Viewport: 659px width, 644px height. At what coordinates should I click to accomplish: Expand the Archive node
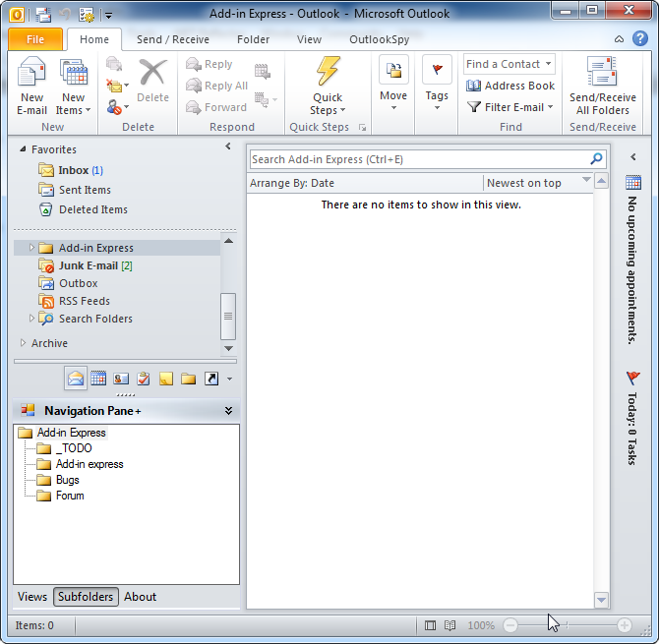[24, 343]
